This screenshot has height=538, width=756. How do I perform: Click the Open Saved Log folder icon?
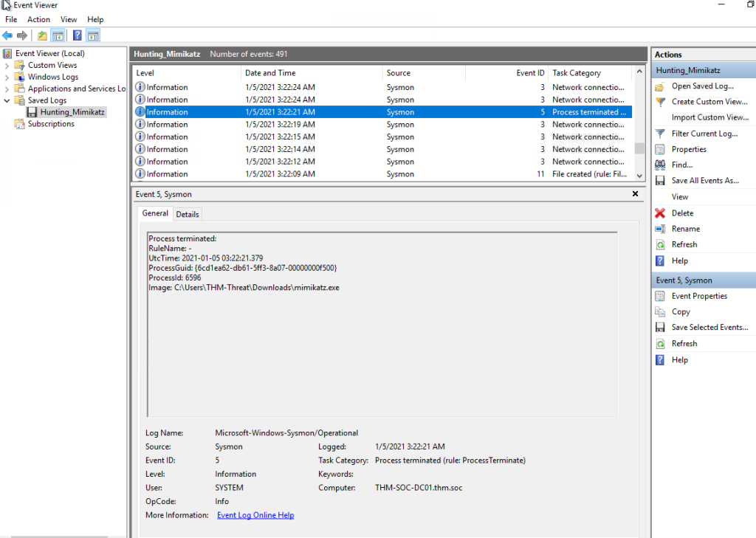pos(660,86)
